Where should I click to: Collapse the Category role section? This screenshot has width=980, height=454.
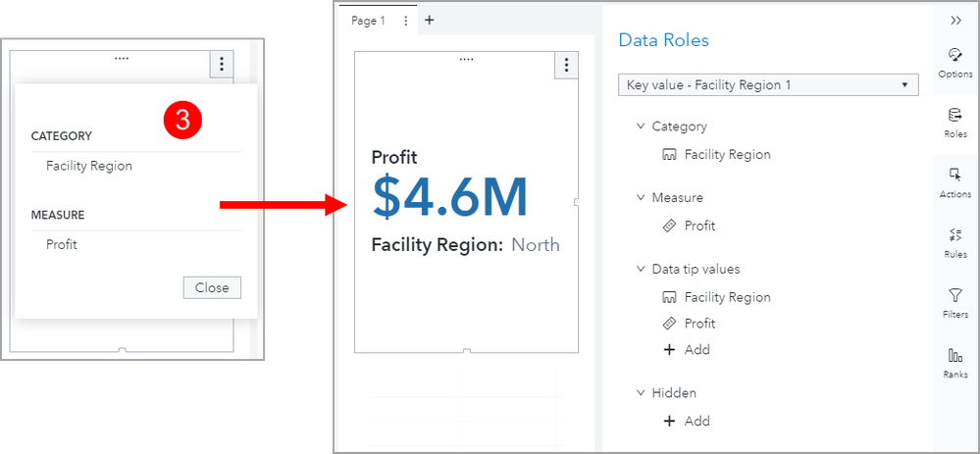[642, 126]
